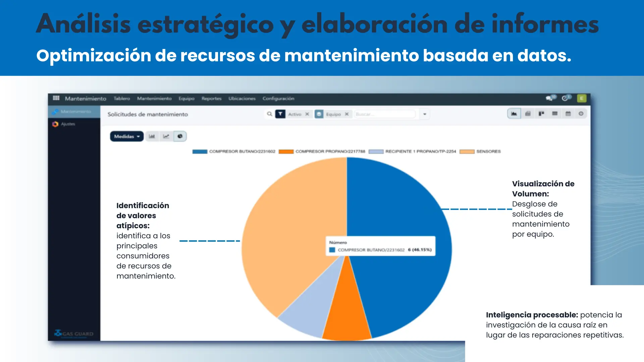
Task: Open the Medidas dropdown
Action: [127, 136]
